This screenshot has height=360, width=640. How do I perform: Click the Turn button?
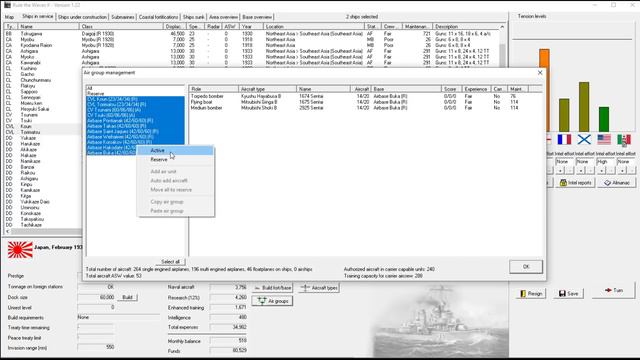click(x=613, y=290)
